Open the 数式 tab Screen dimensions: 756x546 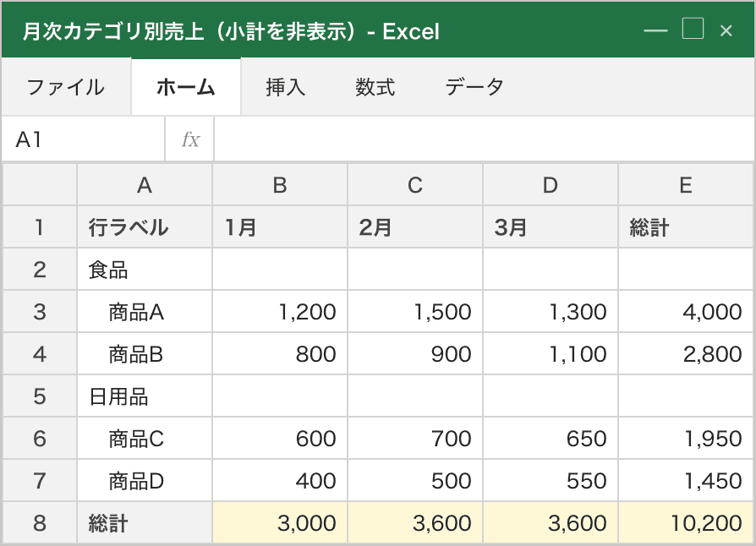pos(375,87)
